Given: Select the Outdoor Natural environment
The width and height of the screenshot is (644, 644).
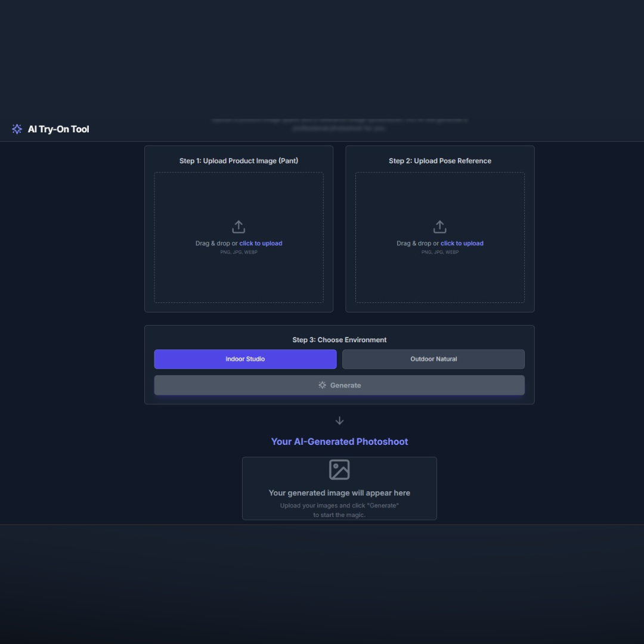Looking at the screenshot, I should (434, 359).
